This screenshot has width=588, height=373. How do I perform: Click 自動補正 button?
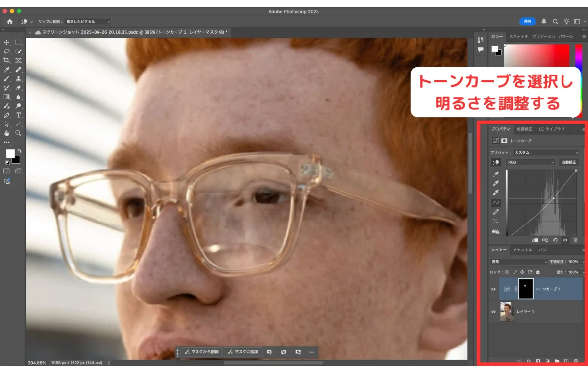click(x=568, y=162)
